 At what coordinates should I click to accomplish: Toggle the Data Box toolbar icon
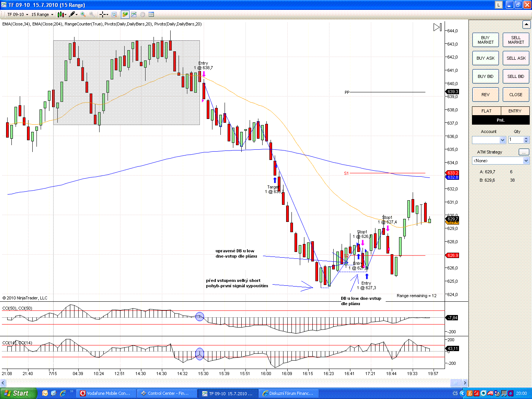coord(114,14)
